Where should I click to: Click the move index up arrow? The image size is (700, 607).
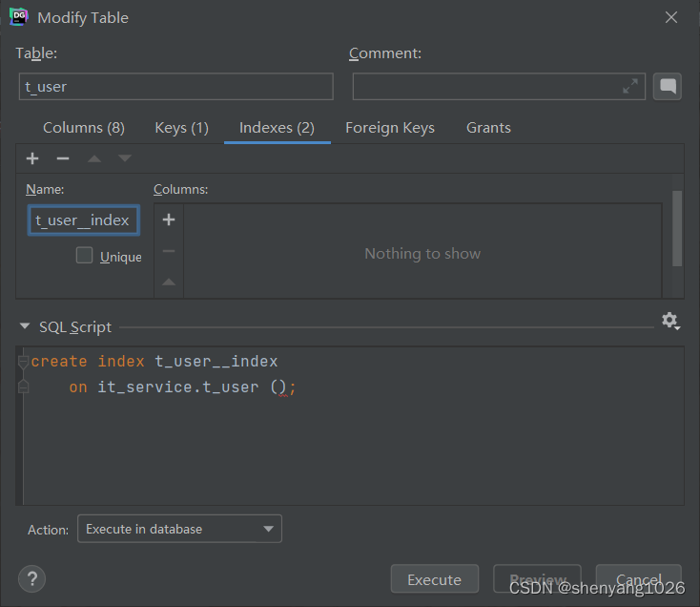[94, 158]
